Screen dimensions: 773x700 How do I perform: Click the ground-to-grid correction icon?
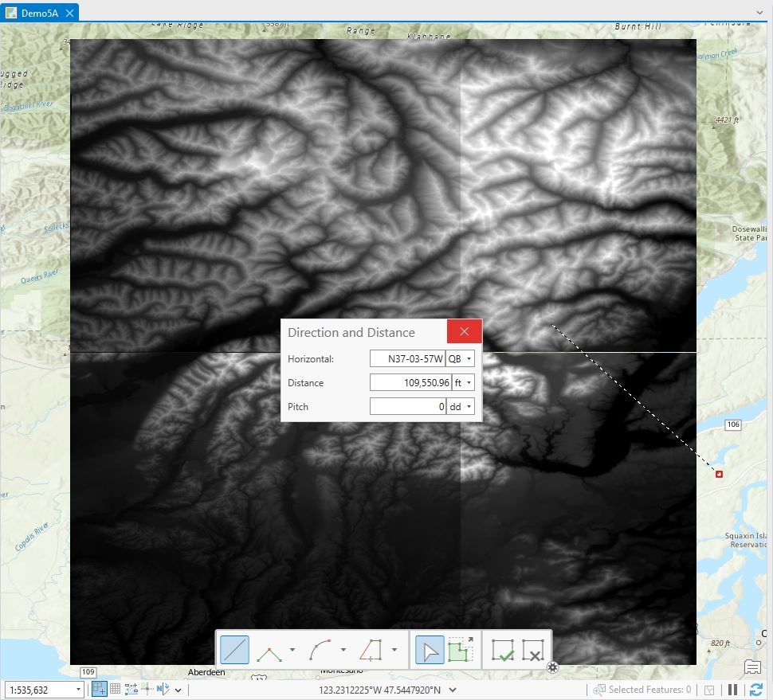163,689
